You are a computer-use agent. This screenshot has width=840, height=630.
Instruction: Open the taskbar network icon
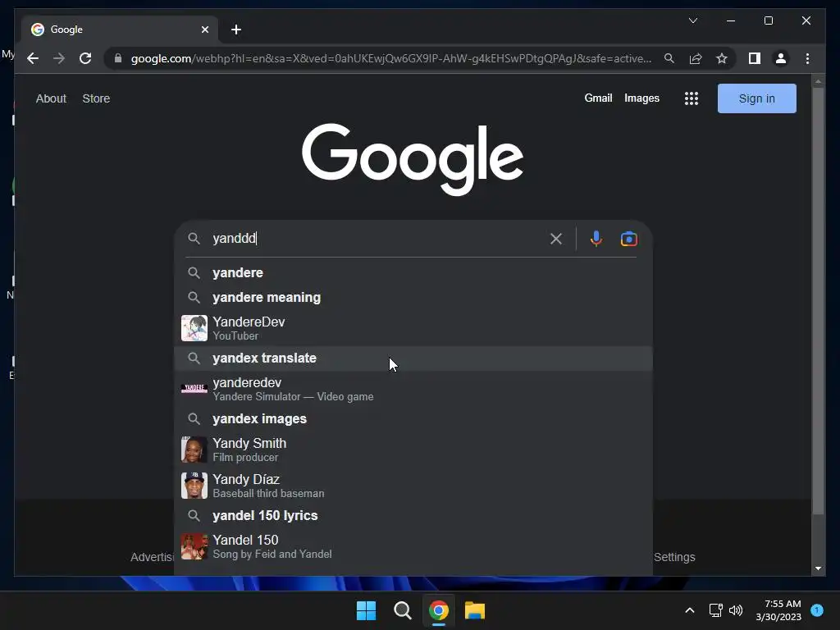tap(715, 610)
